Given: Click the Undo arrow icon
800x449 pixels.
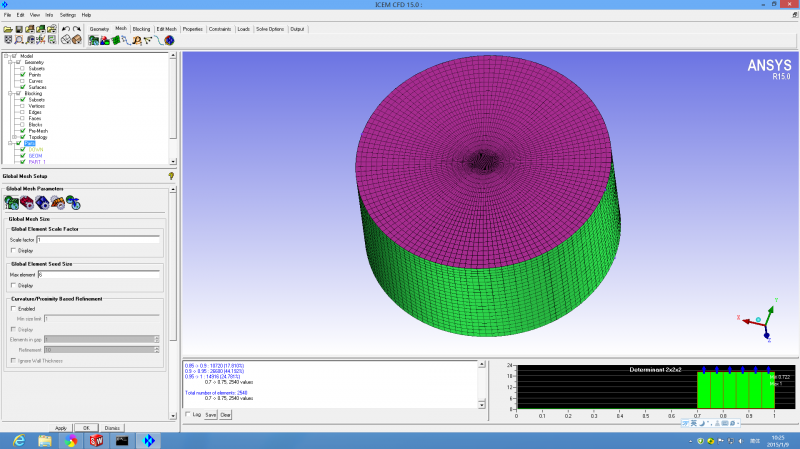Looking at the screenshot, I should (65, 29).
